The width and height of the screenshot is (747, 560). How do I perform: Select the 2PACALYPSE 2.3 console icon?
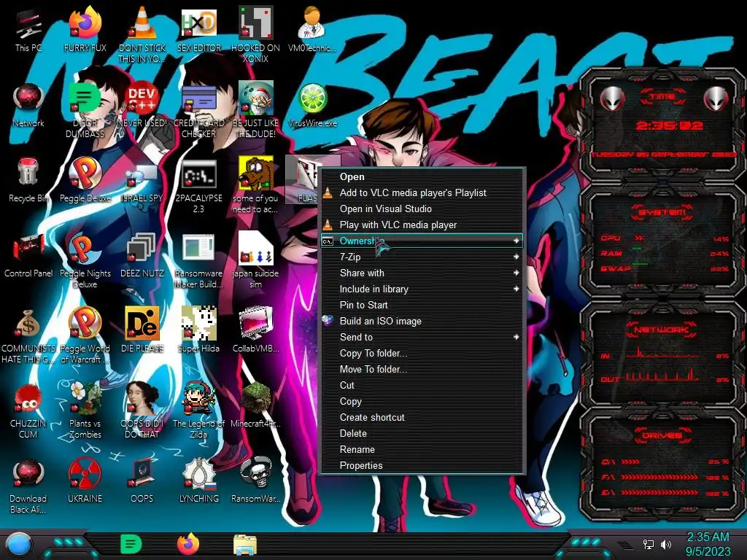198,185
